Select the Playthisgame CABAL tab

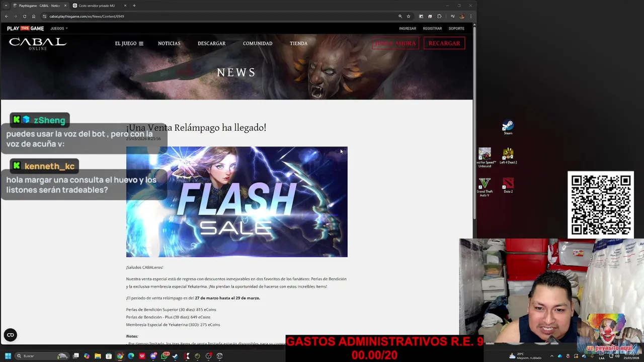point(39,6)
